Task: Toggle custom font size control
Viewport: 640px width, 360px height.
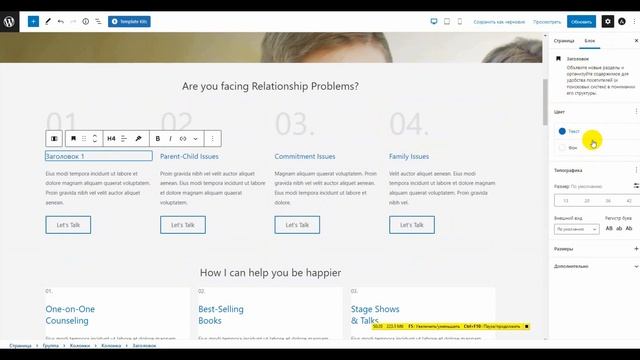Action: click(x=636, y=186)
